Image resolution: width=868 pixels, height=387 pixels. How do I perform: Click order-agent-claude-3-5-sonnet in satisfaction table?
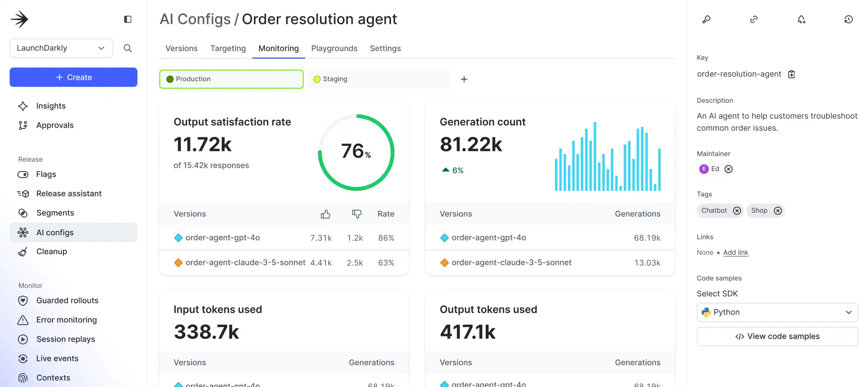245,263
